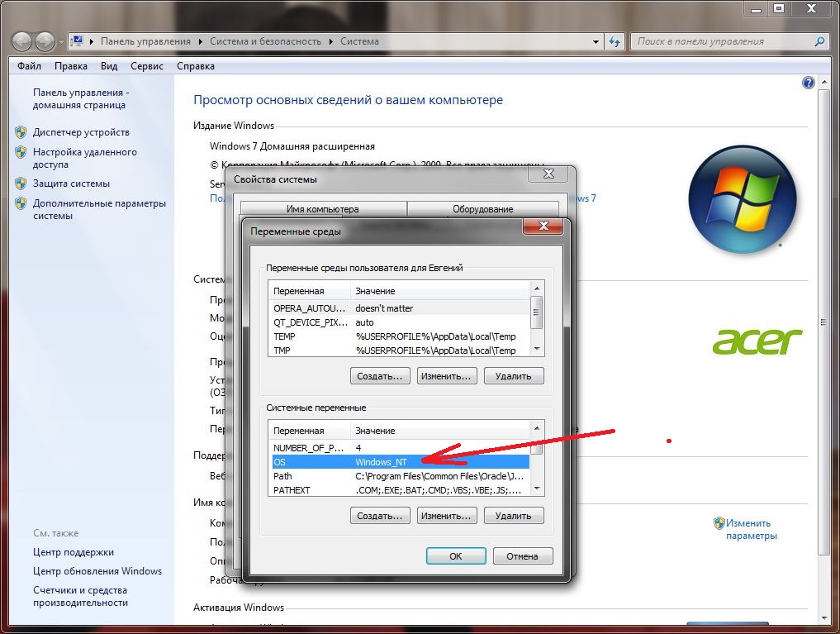
Task: Open Защита системы link
Action: [x=71, y=184]
